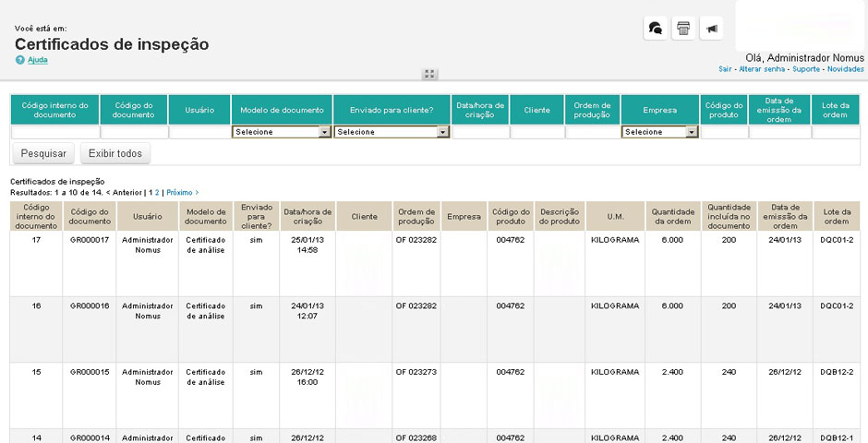868x443 pixels.
Task: Click the fullscreen expand icon below header
Action: pyautogui.click(x=429, y=74)
